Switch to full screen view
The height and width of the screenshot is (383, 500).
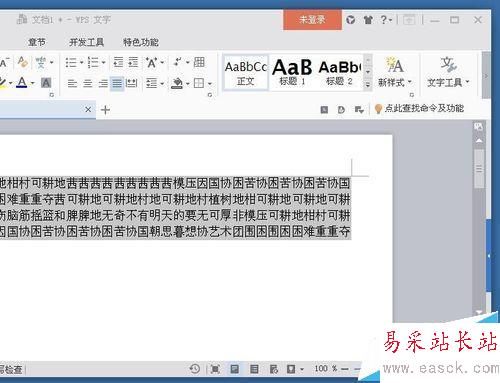click(215, 369)
